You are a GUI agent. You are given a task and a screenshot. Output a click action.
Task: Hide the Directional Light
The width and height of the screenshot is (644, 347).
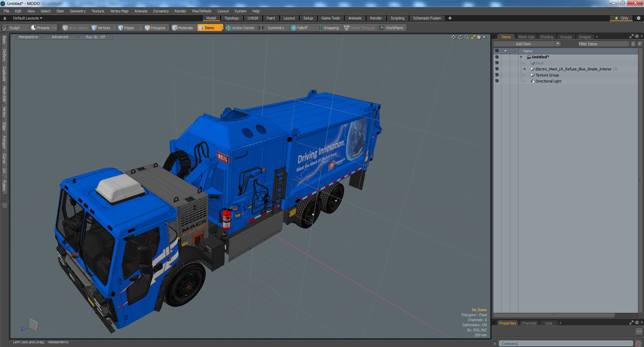pos(497,81)
